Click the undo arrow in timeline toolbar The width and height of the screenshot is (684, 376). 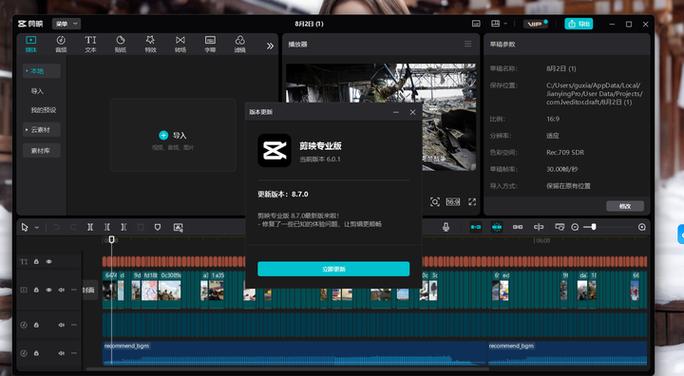click(x=56, y=227)
